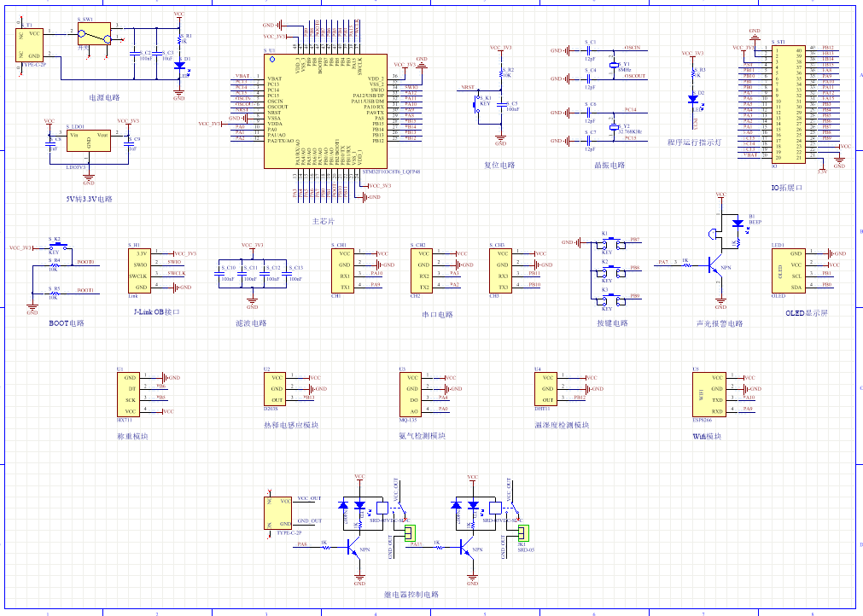Select the S_ST1 40-pin IO header
The height and width of the screenshot is (616, 863).
coord(788,104)
